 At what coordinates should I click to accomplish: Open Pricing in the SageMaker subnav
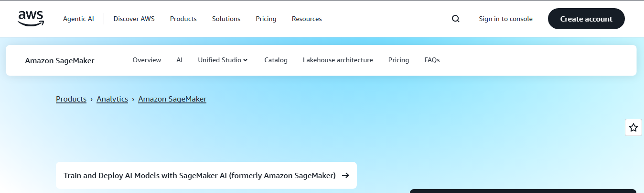pyautogui.click(x=398, y=60)
